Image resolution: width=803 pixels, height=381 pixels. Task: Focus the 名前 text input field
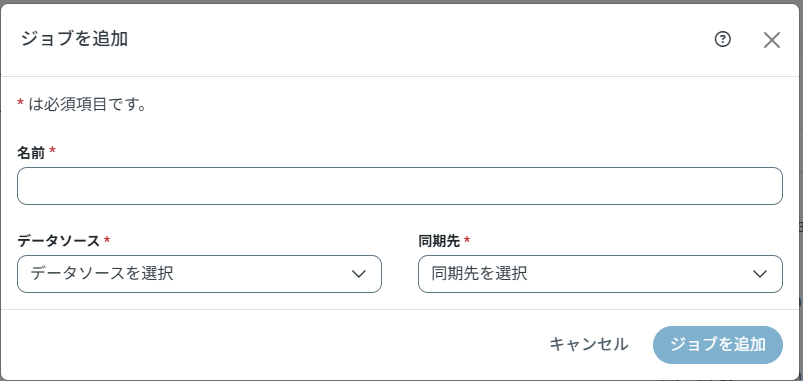[x=400, y=186]
